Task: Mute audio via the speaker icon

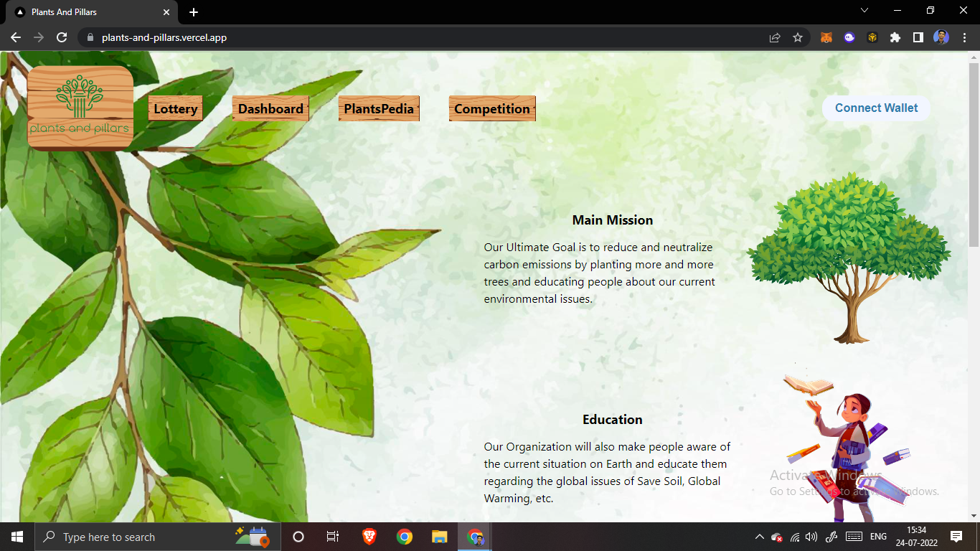Action: point(811,536)
